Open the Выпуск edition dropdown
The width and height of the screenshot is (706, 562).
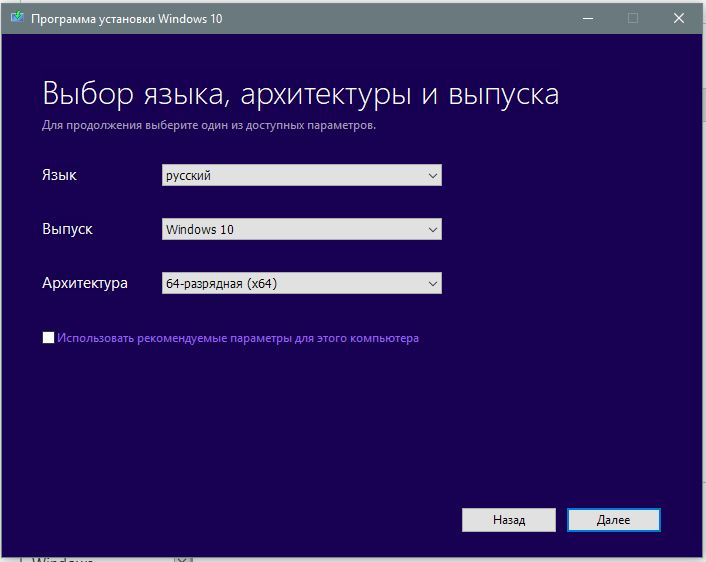pyautogui.click(x=302, y=229)
